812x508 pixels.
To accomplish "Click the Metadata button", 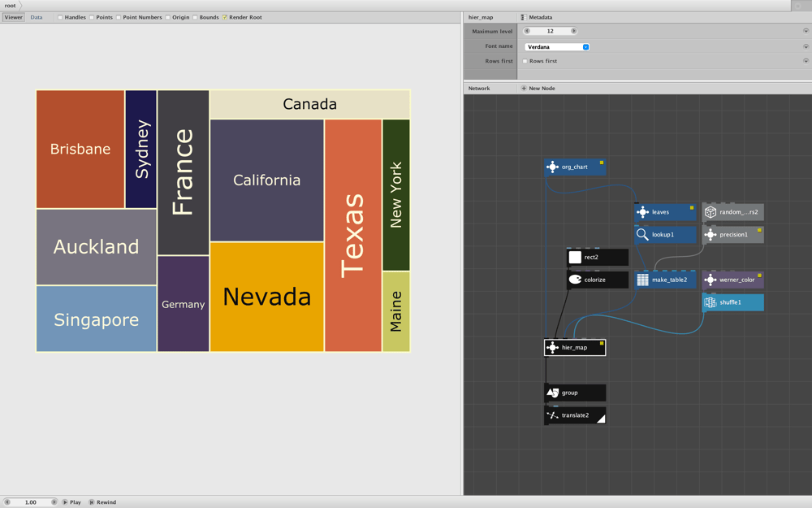I will tap(537, 17).
